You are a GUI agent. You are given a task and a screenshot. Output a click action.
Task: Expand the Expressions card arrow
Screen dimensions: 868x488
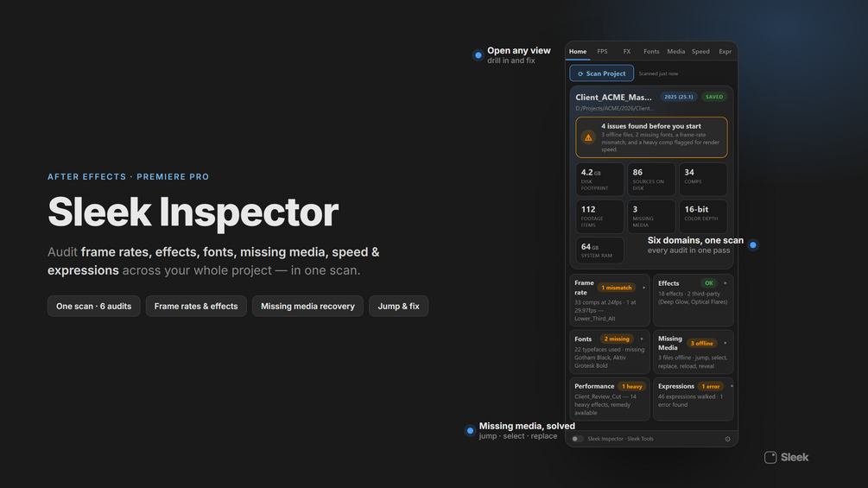(x=732, y=386)
